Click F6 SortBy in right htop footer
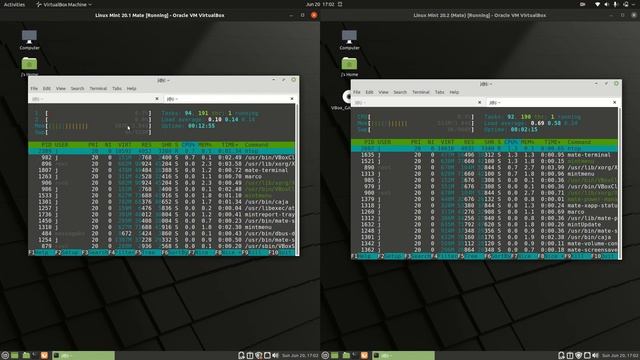 point(498,256)
